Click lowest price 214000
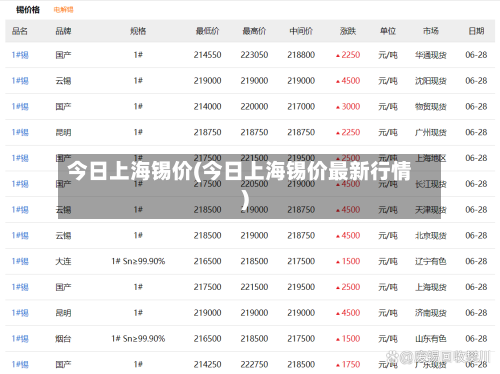This screenshot has height=374, width=500. click(207, 106)
